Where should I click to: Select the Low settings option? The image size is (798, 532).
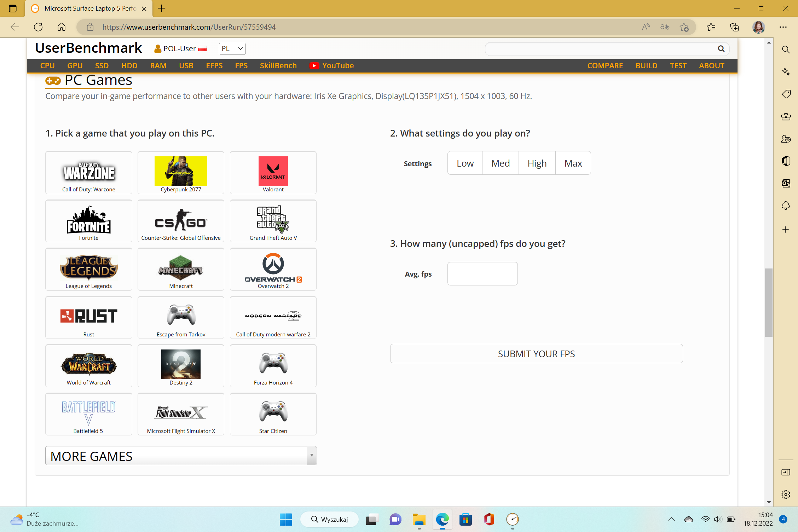coord(465,163)
